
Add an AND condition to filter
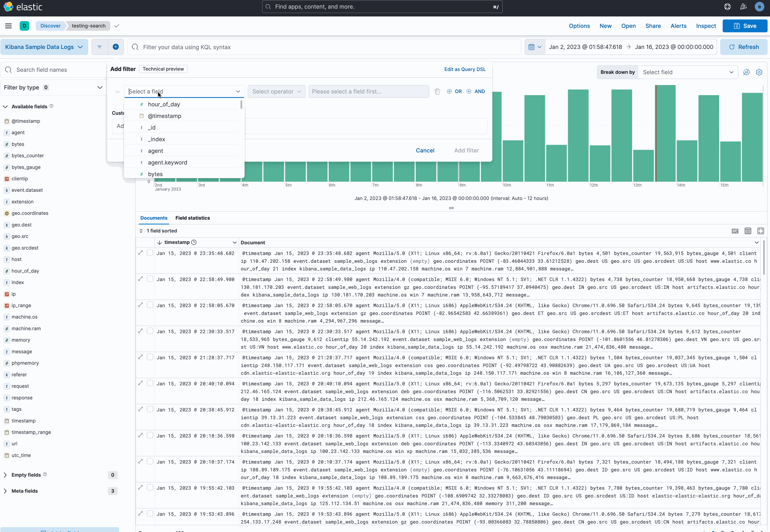(475, 91)
